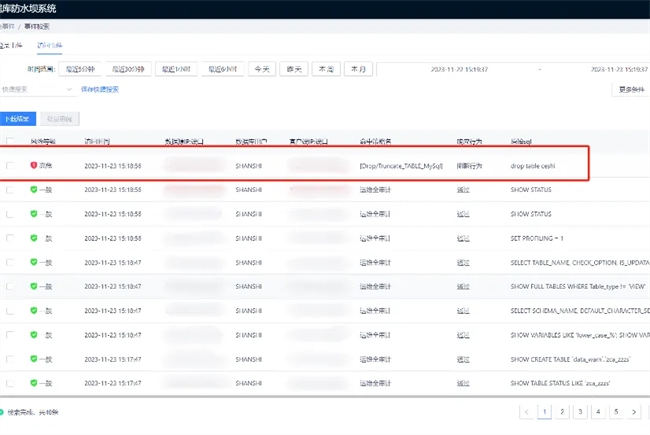Check the box for SHOW CREATE TABLE row
The width and height of the screenshot is (650, 435).
point(10,359)
